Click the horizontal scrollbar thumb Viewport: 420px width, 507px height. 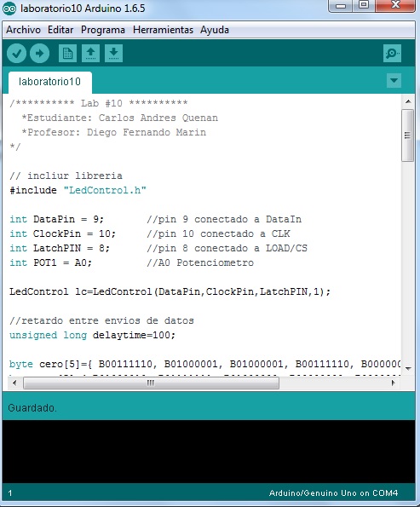click(x=151, y=383)
